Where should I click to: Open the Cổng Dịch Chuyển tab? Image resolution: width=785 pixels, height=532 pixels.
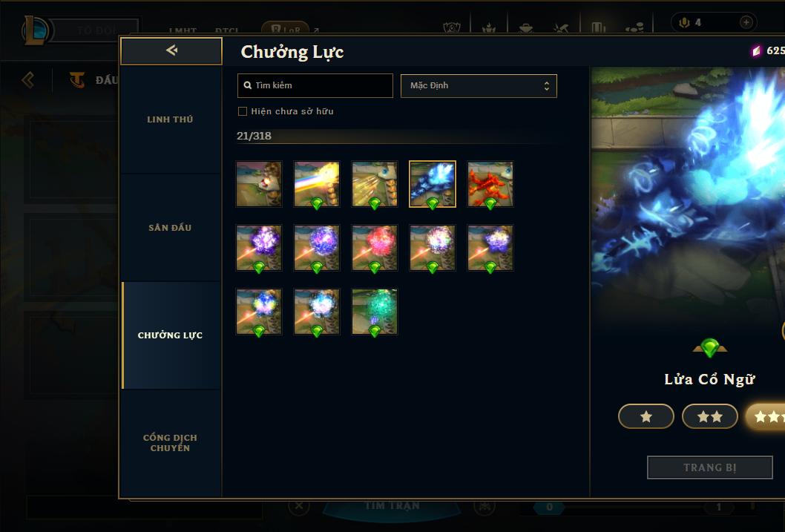tap(170, 443)
